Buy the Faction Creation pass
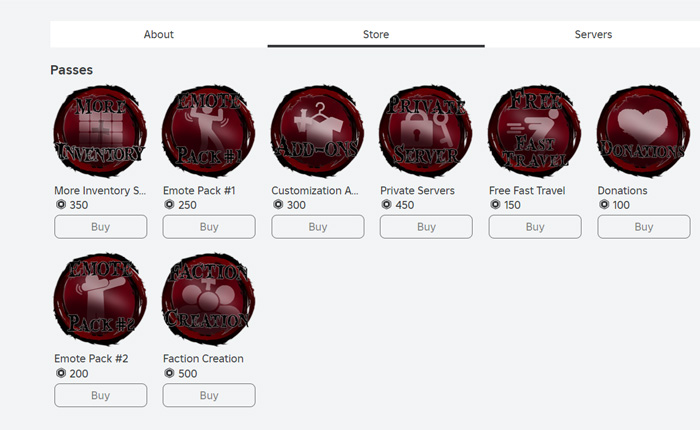Image resolution: width=700 pixels, height=430 pixels. (209, 395)
